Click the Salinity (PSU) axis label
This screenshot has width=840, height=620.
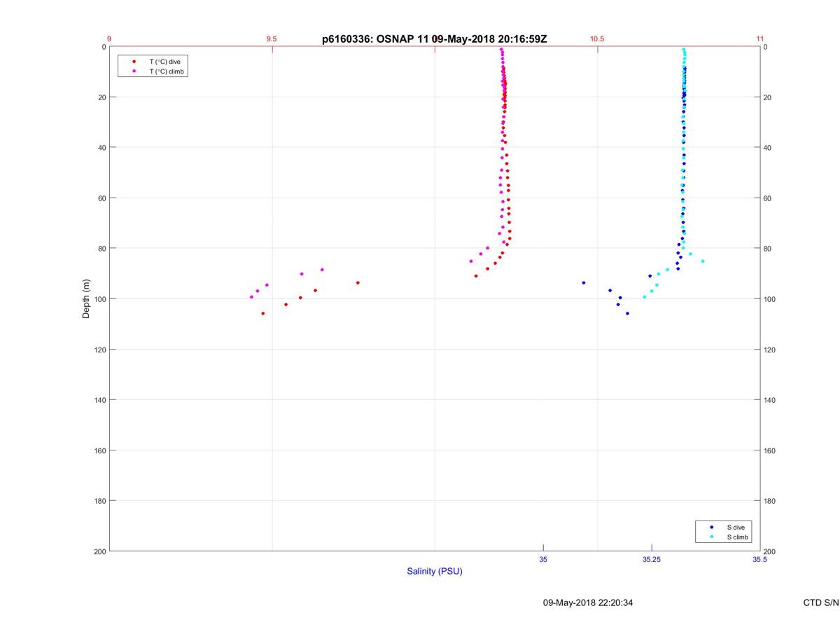tap(435, 572)
